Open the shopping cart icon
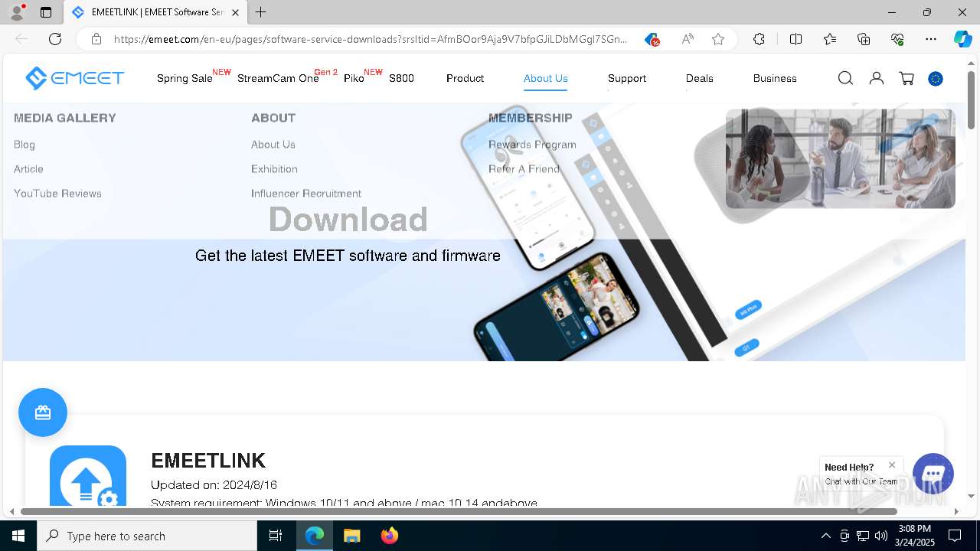This screenshot has height=551, width=980. point(907,78)
